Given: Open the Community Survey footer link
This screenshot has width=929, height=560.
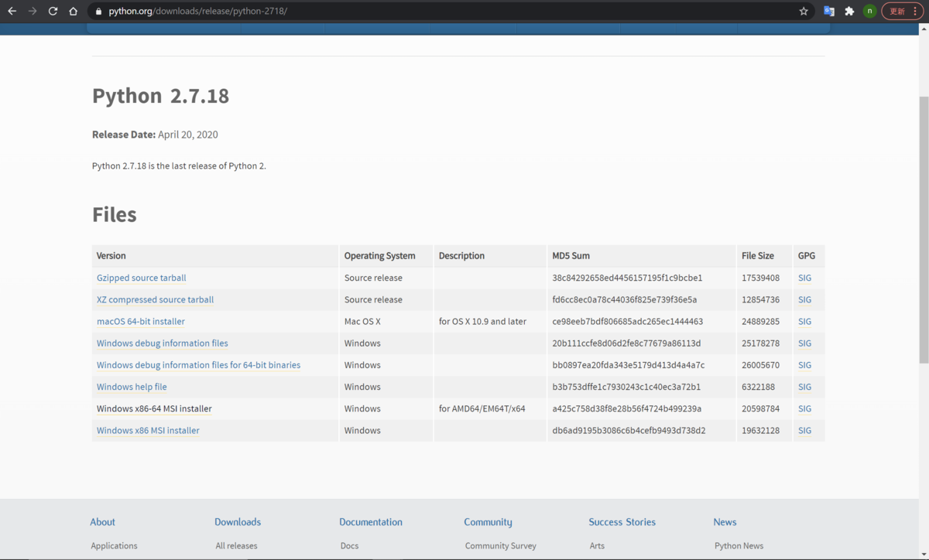Looking at the screenshot, I should coord(500,545).
